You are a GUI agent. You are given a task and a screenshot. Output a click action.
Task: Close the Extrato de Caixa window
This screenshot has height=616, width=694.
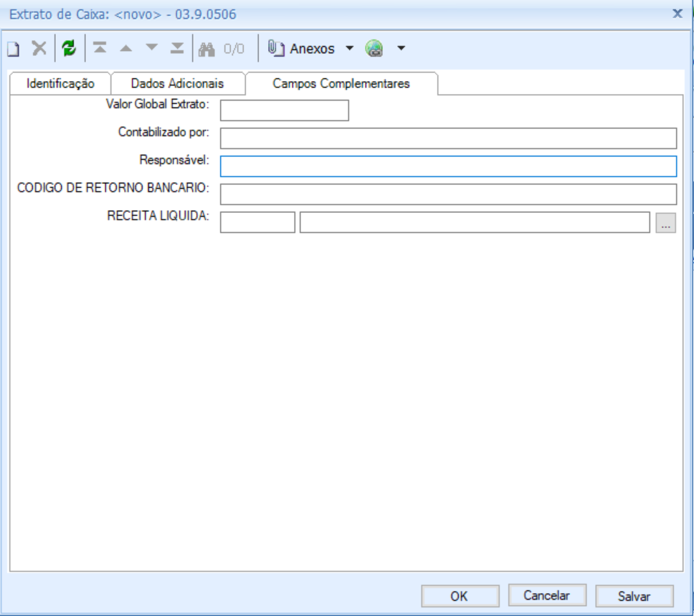(x=678, y=14)
